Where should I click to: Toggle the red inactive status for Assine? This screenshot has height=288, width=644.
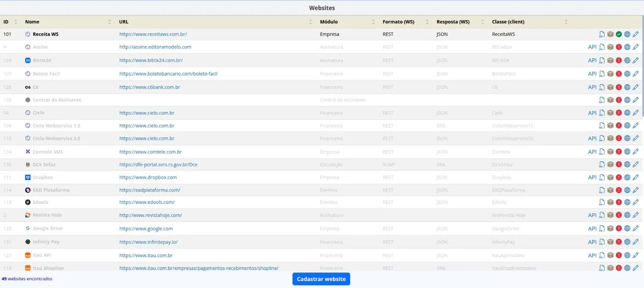click(x=619, y=47)
